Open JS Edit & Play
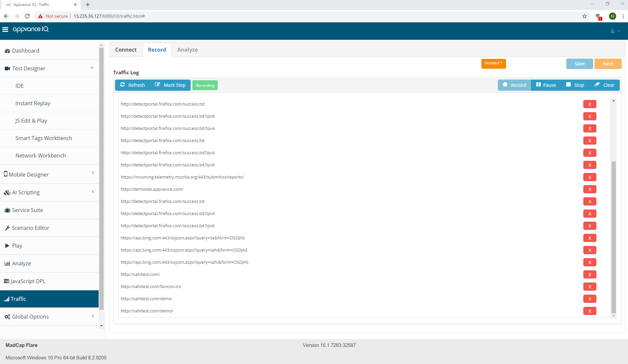The width and height of the screenshot is (628, 364). 49,121
